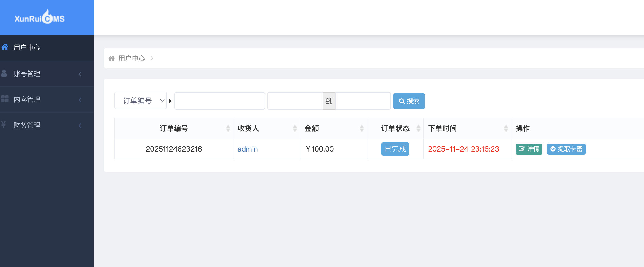Expand the 财务管理 menu chevron
The image size is (644, 267).
(x=80, y=126)
